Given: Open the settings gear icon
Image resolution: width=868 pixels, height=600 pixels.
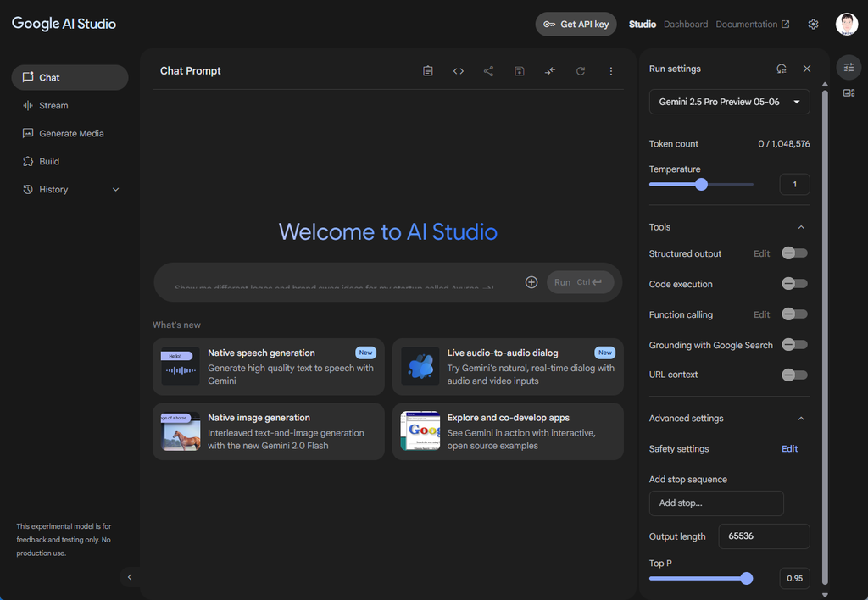Looking at the screenshot, I should [x=813, y=25].
